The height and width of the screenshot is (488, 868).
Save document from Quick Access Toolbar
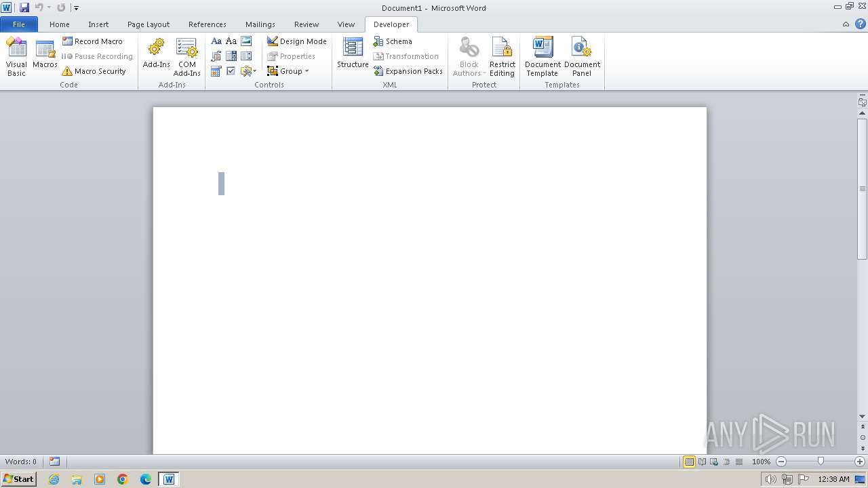coord(24,7)
